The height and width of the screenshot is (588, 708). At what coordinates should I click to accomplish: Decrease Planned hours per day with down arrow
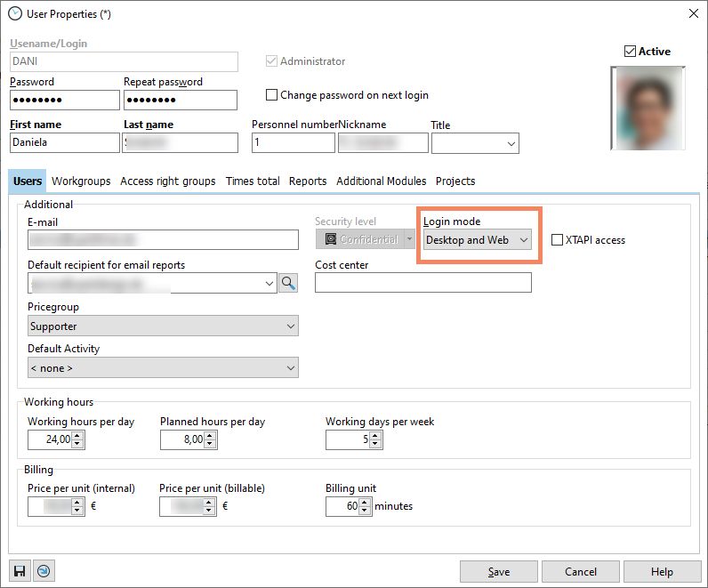(210, 445)
